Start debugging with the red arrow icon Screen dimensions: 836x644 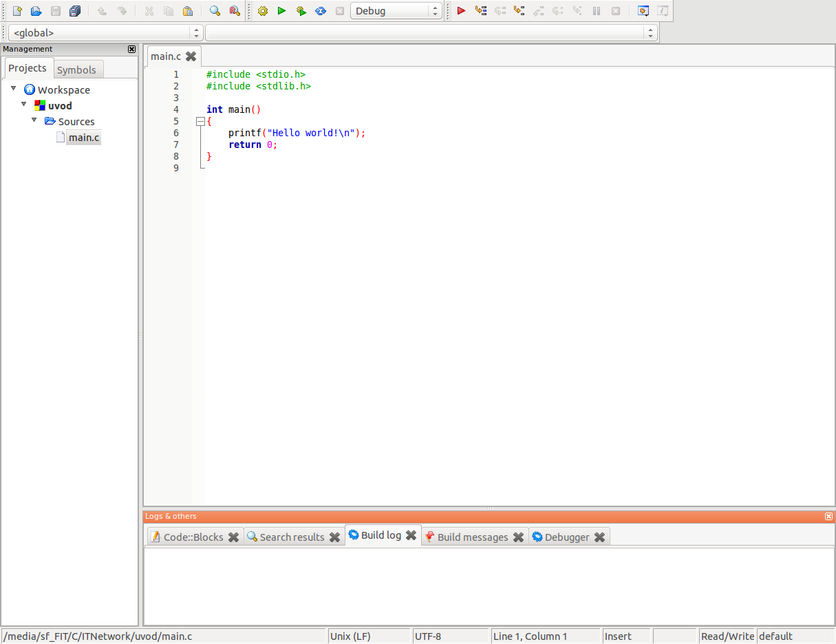461,11
